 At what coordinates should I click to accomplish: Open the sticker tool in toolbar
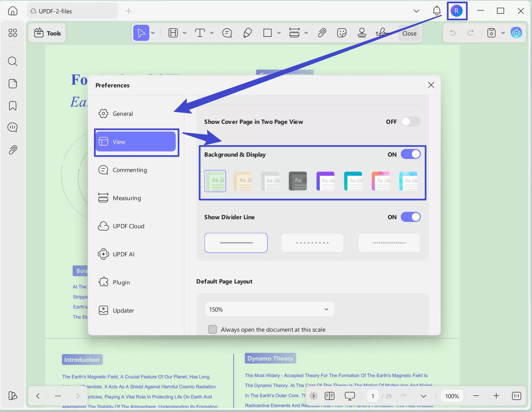click(x=341, y=33)
